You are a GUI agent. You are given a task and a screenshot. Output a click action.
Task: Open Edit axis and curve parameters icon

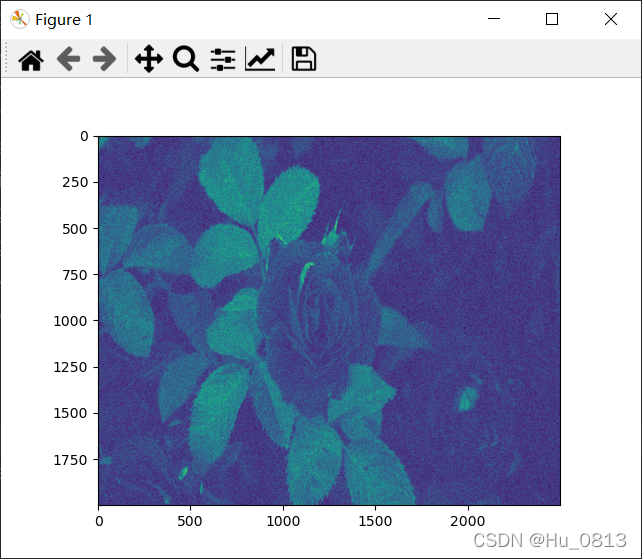pyautogui.click(x=260, y=59)
